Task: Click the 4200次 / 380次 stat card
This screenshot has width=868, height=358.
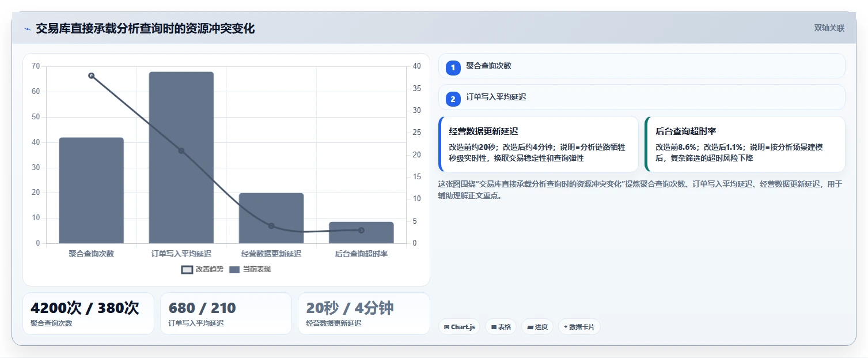Action: tap(88, 314)
